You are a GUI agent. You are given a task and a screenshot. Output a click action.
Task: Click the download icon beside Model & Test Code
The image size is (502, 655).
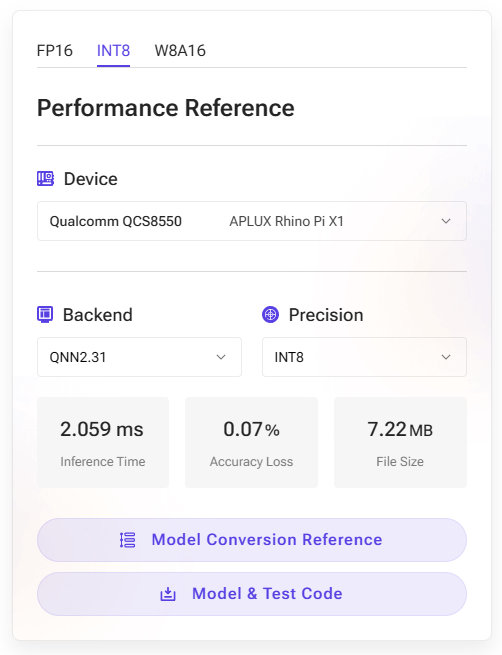coord(168,594)
